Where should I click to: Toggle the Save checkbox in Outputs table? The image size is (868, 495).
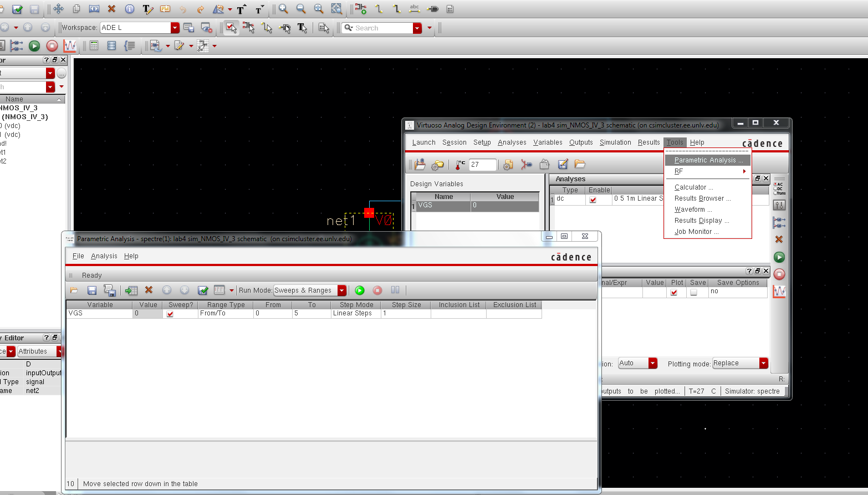pyautogui.click(x=693, y=292)
